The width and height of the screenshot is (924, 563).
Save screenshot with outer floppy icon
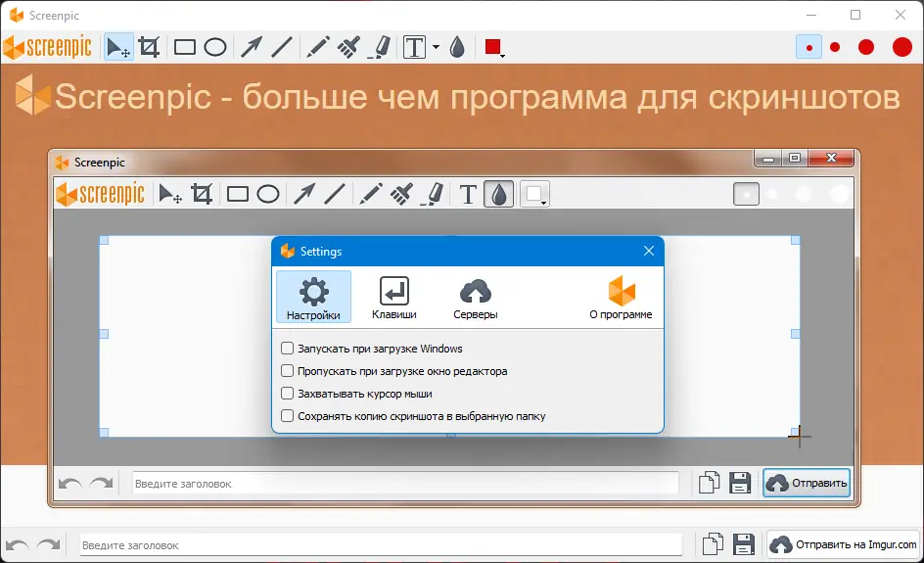tap(744, 544)
